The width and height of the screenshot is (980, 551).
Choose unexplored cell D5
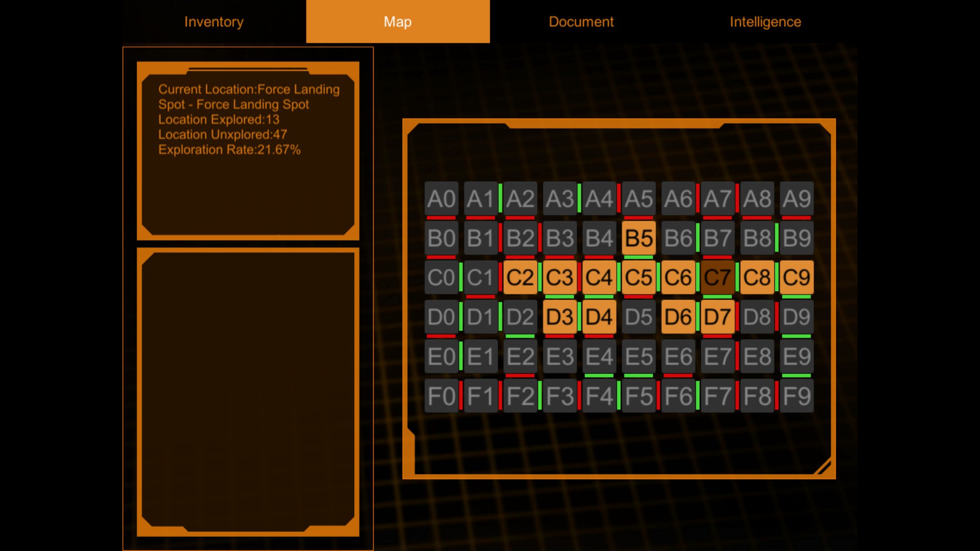coord(639,317)
